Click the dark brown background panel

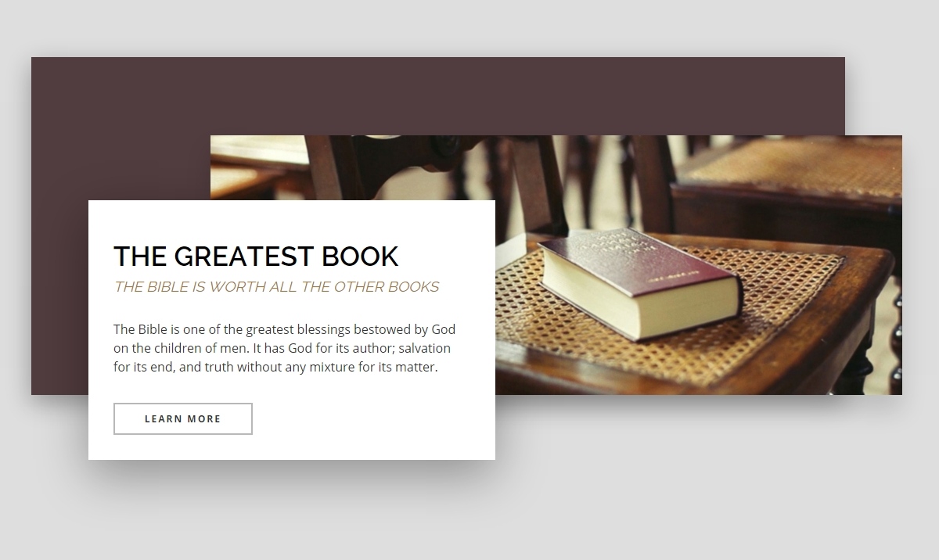(438, 94)
